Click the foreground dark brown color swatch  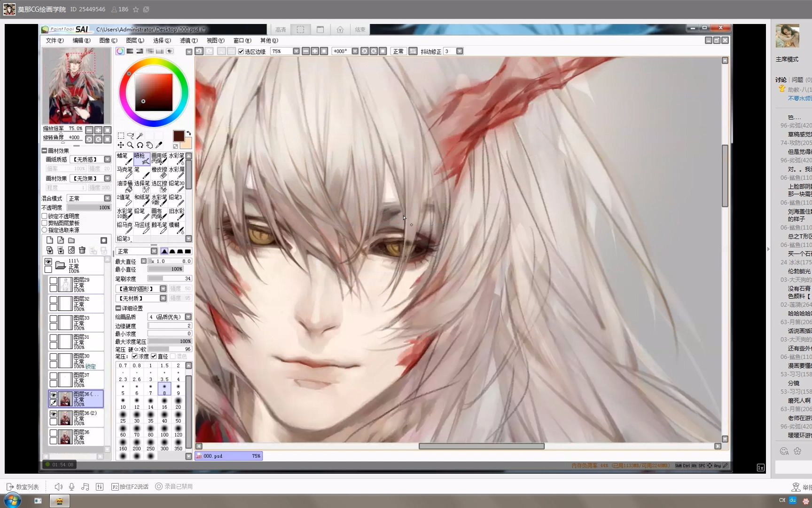[179, 136]
